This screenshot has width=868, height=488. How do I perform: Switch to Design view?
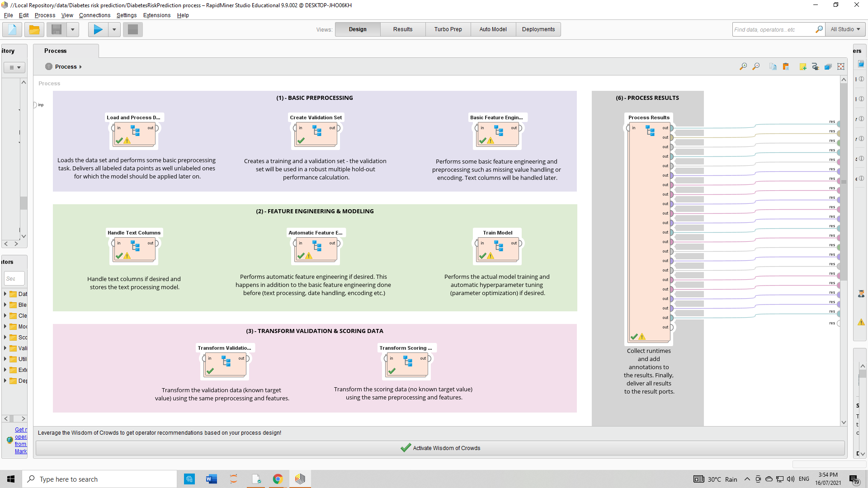pos(358,29)
